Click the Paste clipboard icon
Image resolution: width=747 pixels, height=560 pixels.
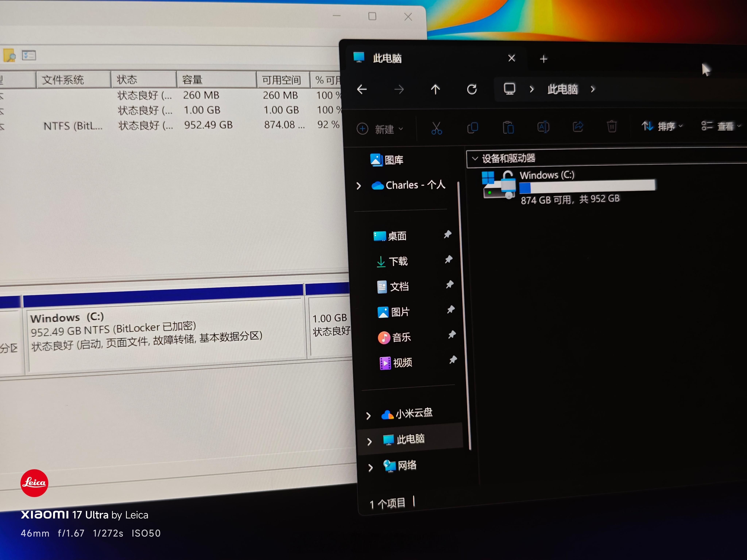click(x=508, y=128)
